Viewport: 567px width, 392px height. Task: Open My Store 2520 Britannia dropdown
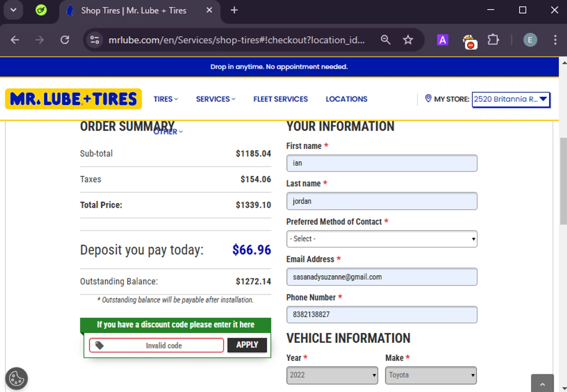coord(511,99)
